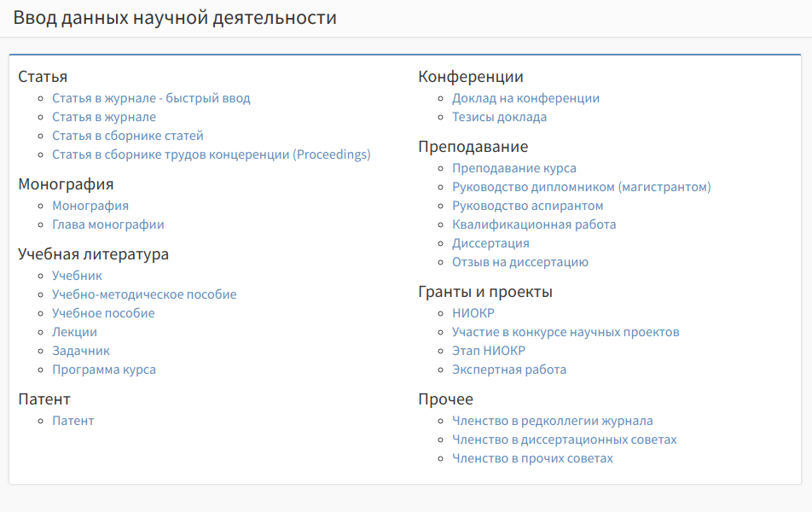Click "Тезисы доклада"

500,116
